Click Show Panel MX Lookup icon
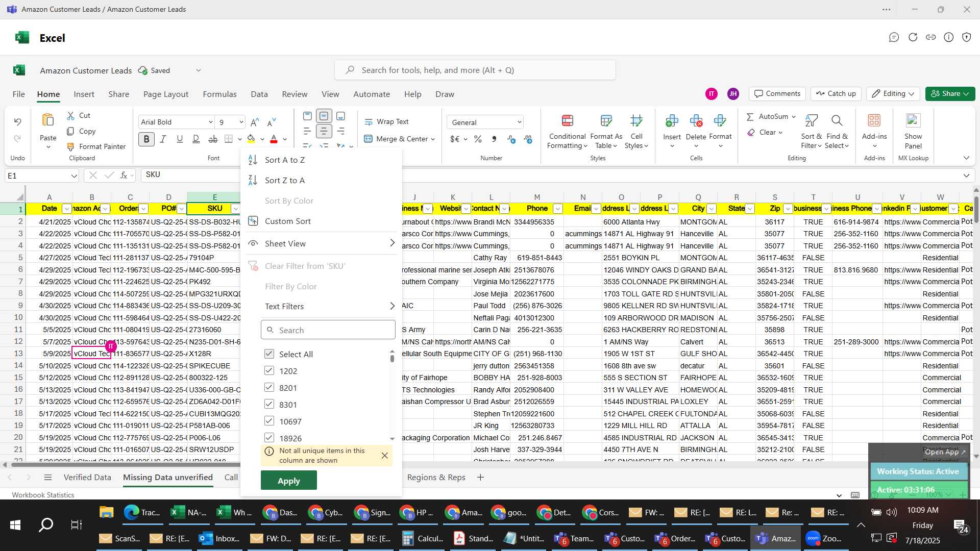The width and height of the screenshot is (980, 551). click(x=913, y=121)
